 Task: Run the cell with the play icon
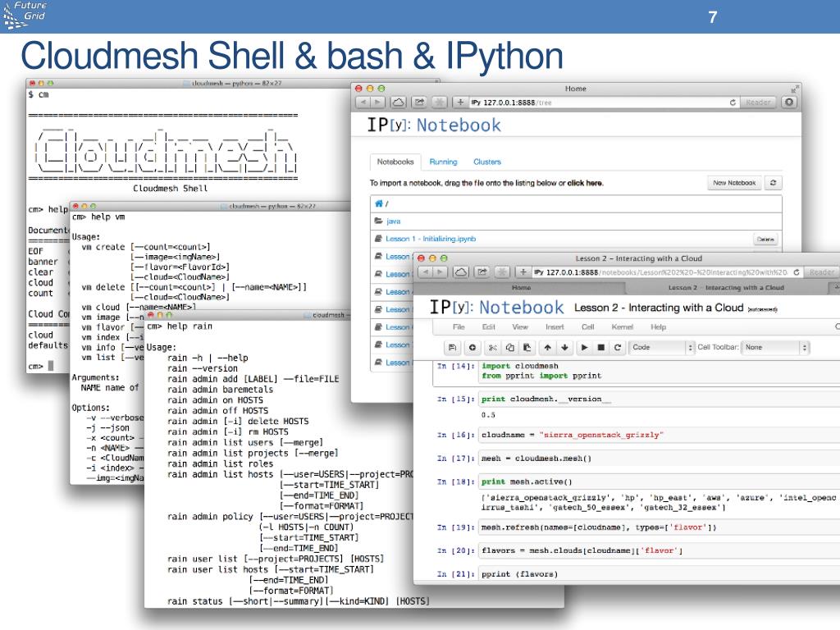tap(584, 347)
